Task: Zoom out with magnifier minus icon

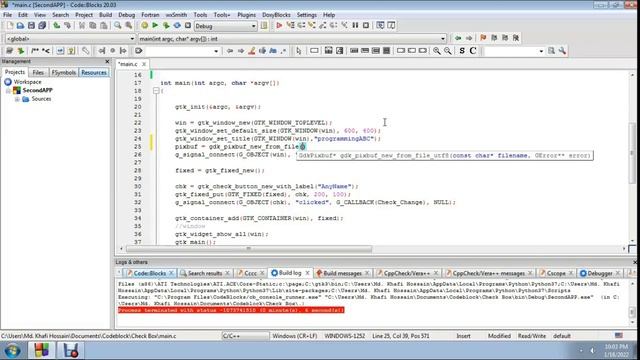Action: [x=448, y=51]
